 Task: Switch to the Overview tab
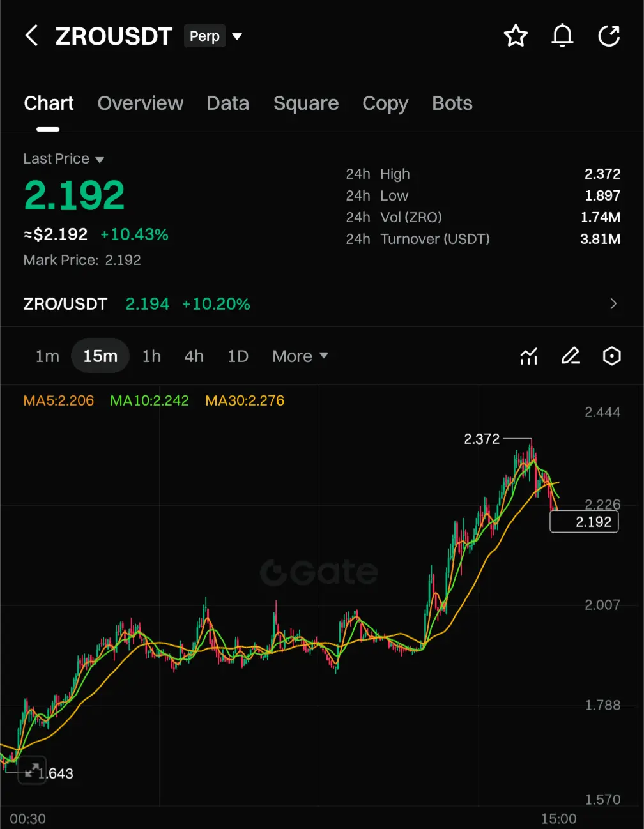pyautogui.click(x=141, y=103)
